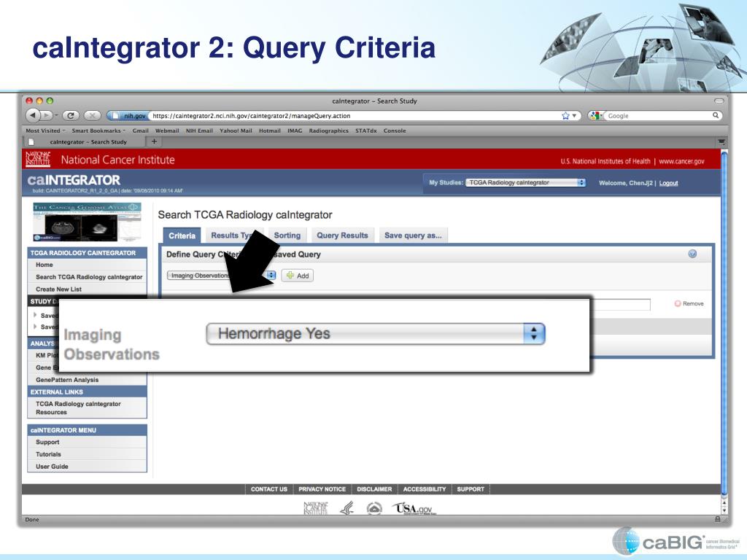Image resolution: width=747 pixels, height=560 pixels.
Task: Click the Stop loading X button
Action: (93, 115)
